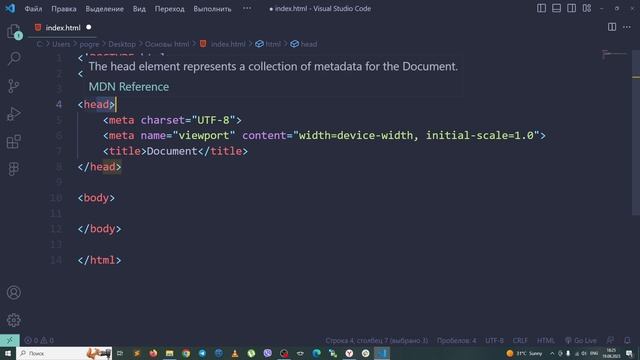Open Task View in taskbar
The height and width of the screenshot is (360, 640).
[120, 353]
